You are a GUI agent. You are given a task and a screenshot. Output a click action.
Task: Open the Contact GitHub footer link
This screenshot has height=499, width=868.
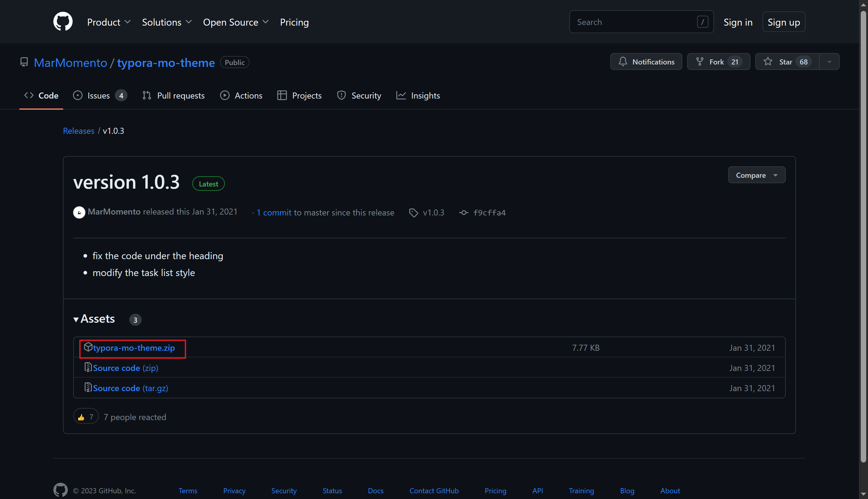[434, 491]
